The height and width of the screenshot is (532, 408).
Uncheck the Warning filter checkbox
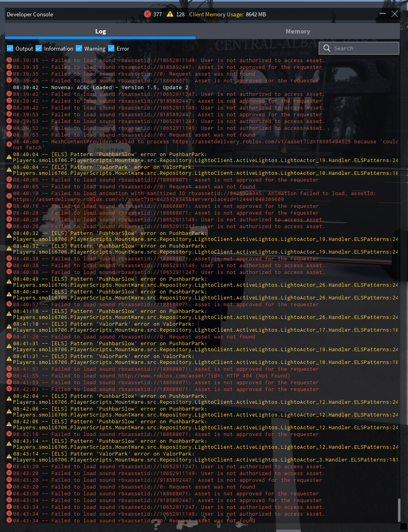[79, 48]
